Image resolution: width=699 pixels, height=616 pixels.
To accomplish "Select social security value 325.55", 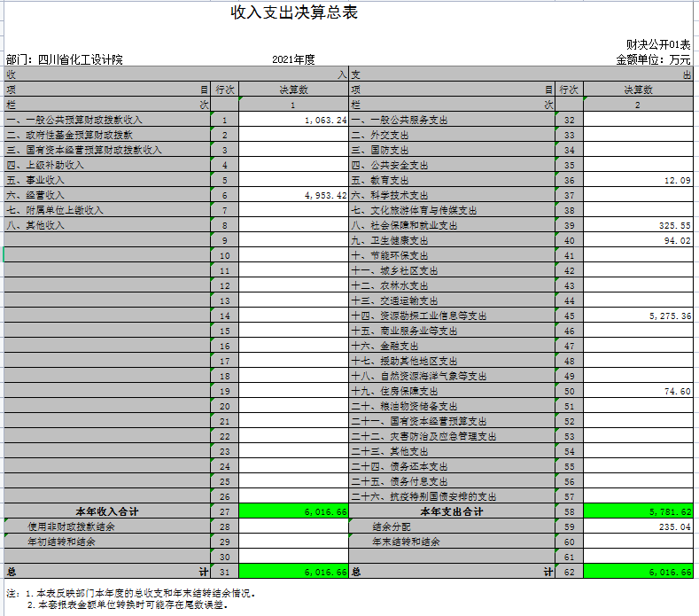I will [638, 225].
